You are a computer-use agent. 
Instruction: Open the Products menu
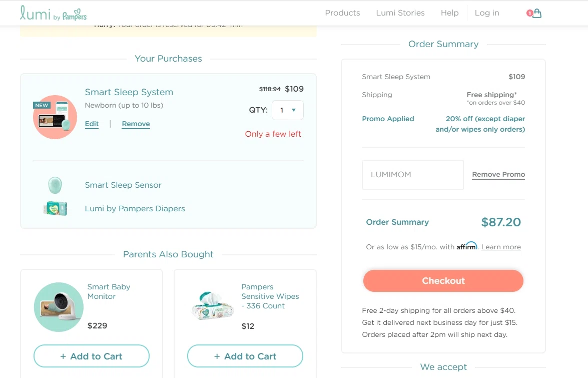click(342, 13)
